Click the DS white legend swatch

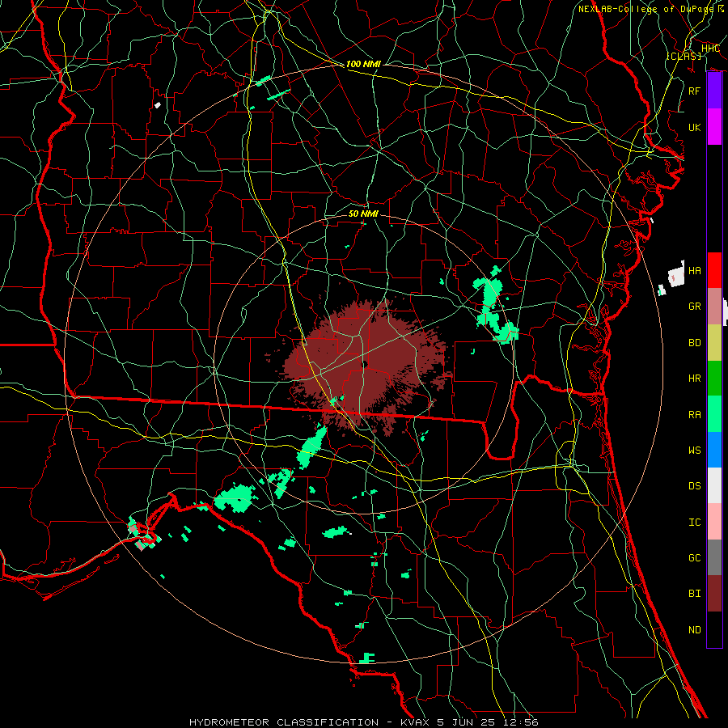[714, 485]
